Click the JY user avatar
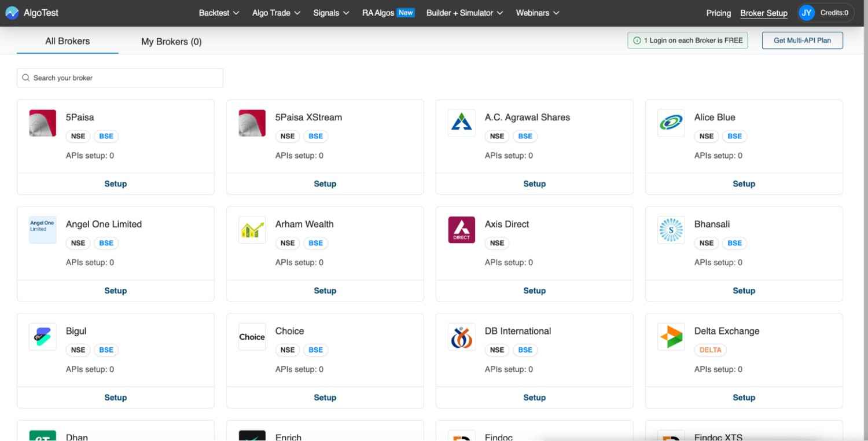 pos(807,13)
